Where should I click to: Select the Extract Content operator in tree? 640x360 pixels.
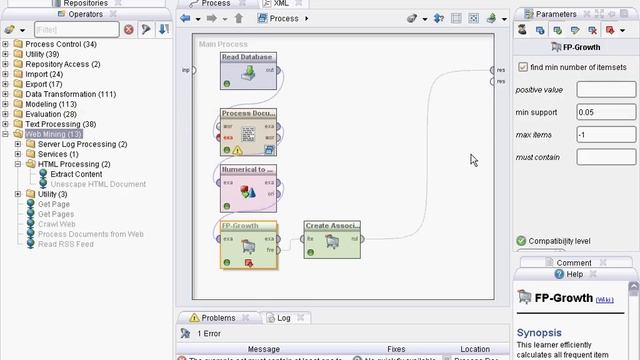[x=76, y=174]
